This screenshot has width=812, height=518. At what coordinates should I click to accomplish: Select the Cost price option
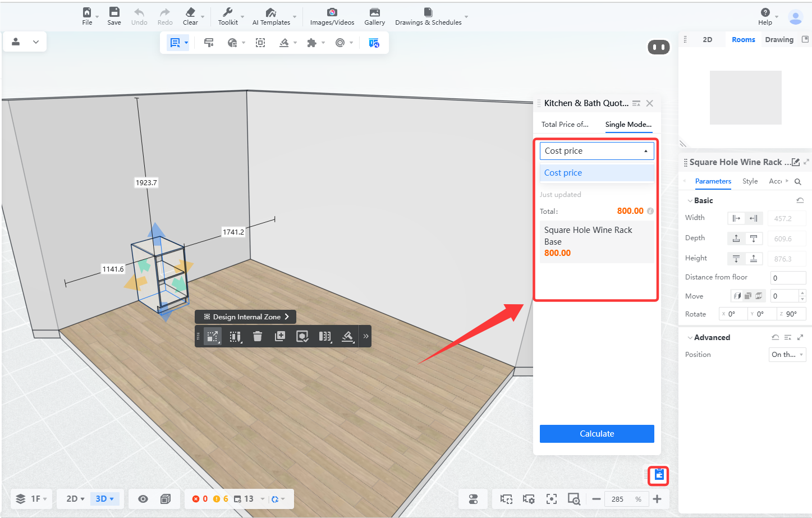[x=597, y=173]
